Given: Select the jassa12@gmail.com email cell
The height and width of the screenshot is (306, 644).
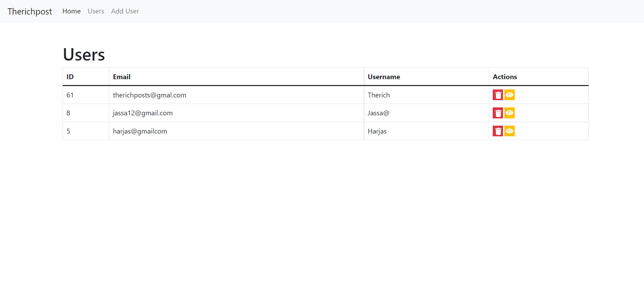Looking at the screenshot, I should (143, 113).
